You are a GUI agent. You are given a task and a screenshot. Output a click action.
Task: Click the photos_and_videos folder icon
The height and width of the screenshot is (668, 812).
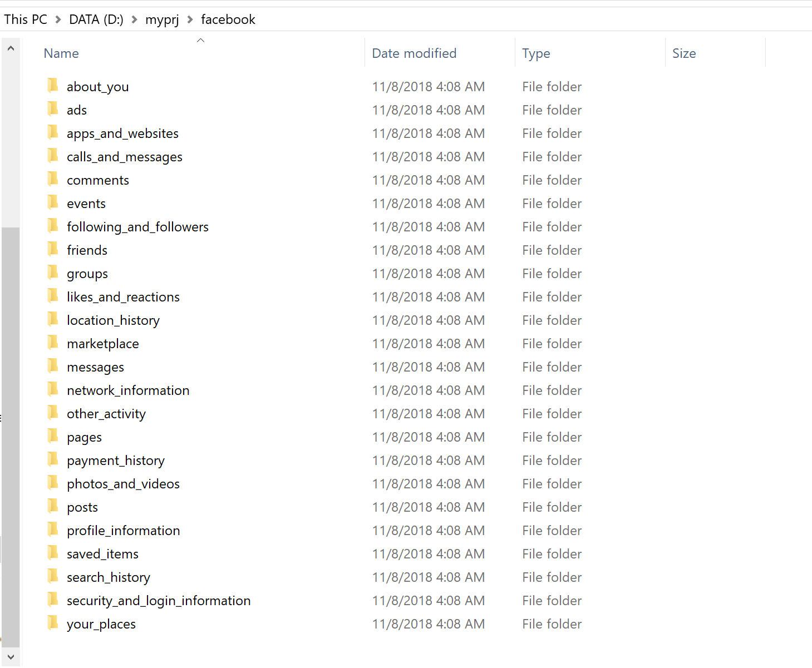pos(53,482)
